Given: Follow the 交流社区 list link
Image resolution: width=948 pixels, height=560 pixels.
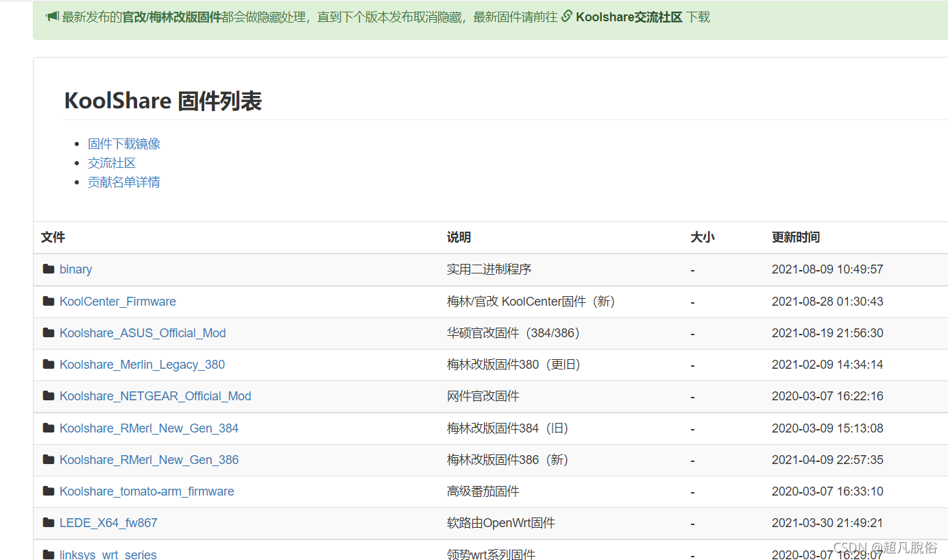Looking at the screenshot, I should [x=112, y=163].
